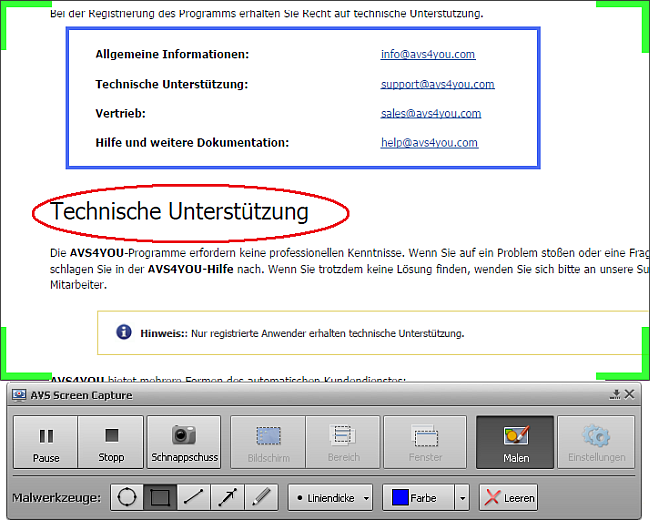Screen dimensions: 650x520
Task: Stop the recording with Stopp button
Action: 111,442
